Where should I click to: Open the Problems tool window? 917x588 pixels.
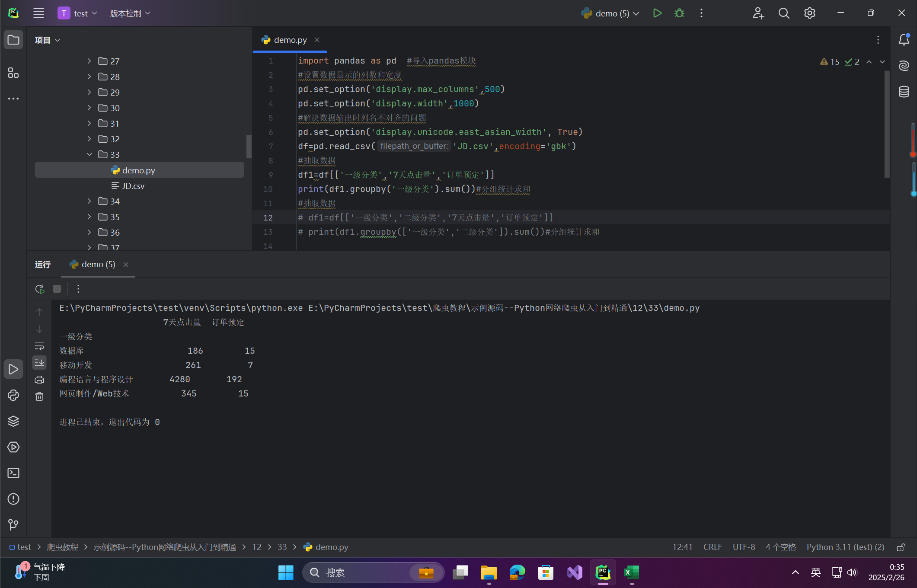(13, 499)
